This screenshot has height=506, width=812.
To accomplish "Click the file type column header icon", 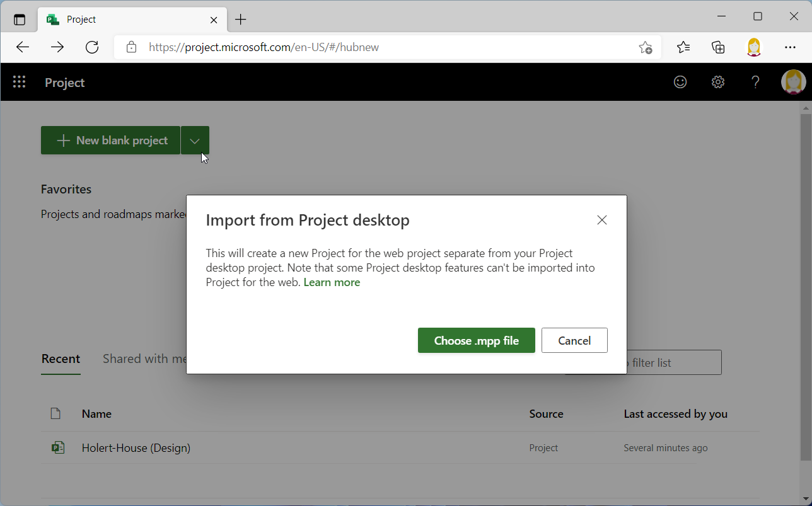I will pos(55,413).
